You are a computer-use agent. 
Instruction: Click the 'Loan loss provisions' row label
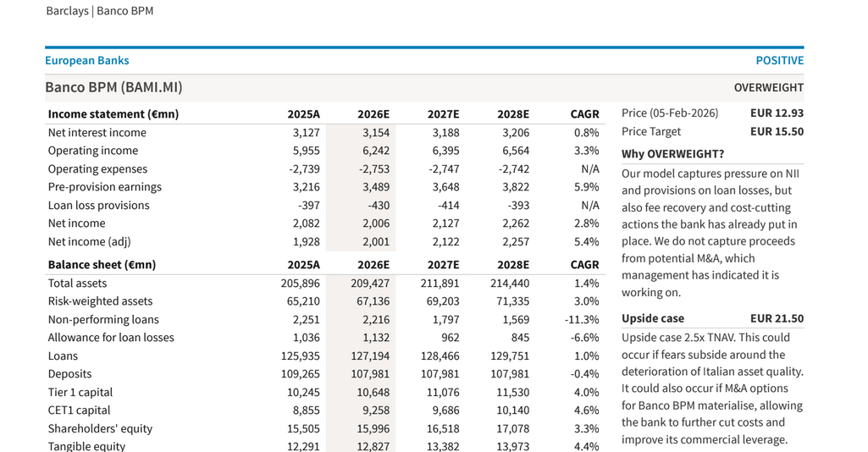point(98,205)
